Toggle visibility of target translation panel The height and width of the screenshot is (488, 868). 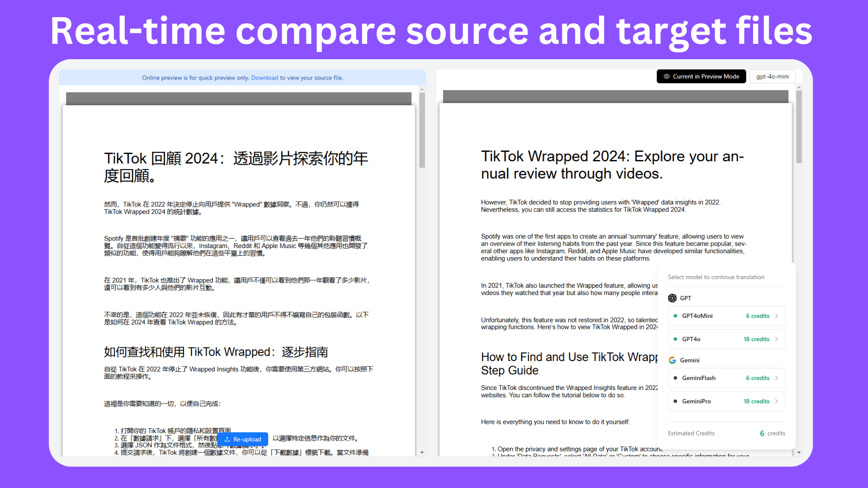(700, 76)
